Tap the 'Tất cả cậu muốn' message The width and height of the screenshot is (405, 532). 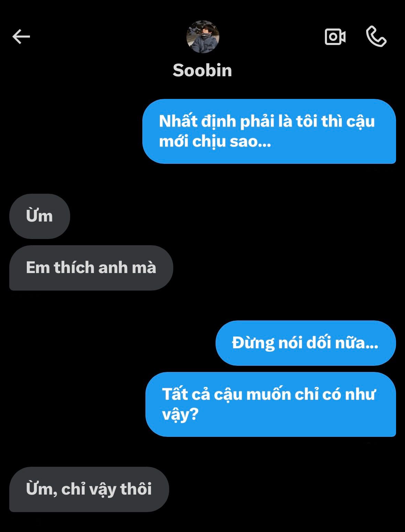271,404
